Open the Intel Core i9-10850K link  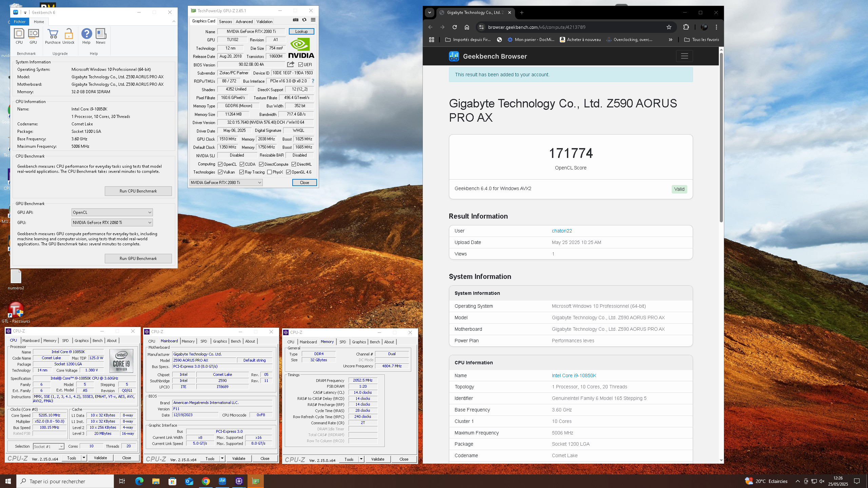pos(574,375)
